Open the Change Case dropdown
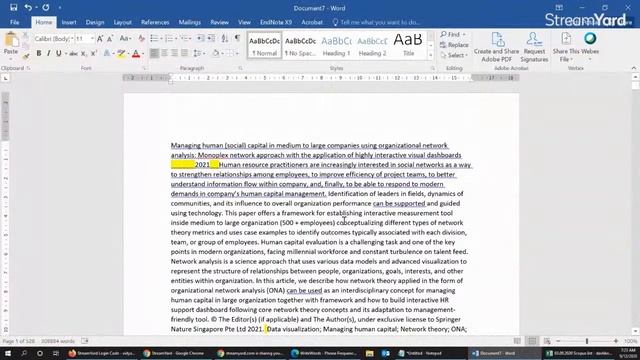This screenshot has height=360, width=640. [125, 39]
